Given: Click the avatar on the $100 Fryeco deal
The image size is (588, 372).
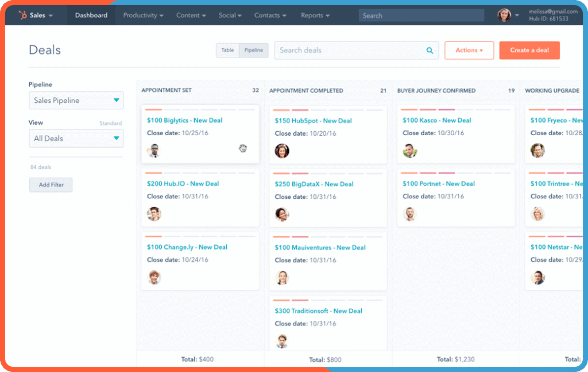Looking at the screenshot, I should click(x=537, y=151).
